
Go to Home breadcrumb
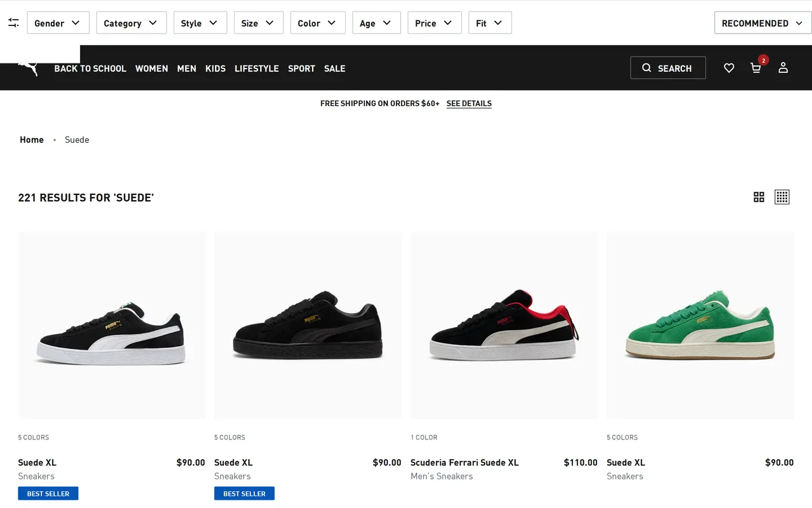32,140
